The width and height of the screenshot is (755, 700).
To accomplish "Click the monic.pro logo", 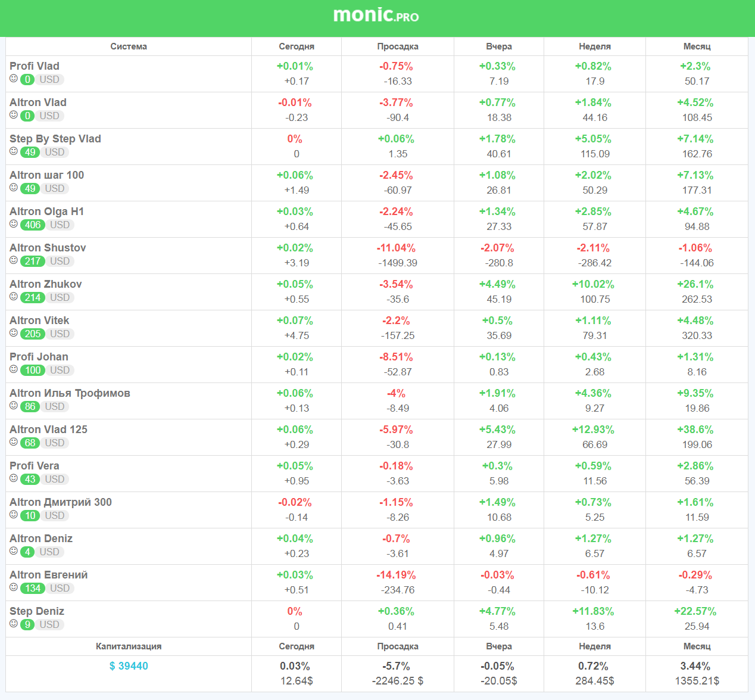I will (x=376, y=15).
